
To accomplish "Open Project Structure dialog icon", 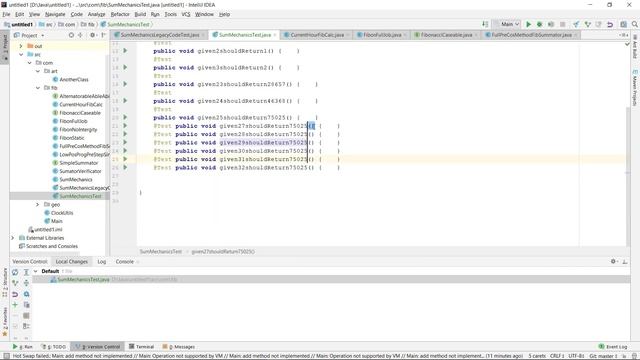I will click(x=623, y=24).
